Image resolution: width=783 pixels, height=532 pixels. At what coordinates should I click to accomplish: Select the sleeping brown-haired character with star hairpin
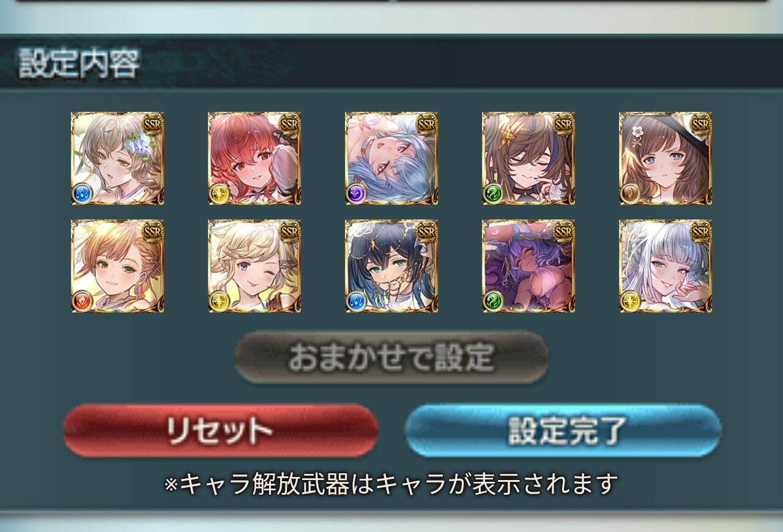pos(529,158)
